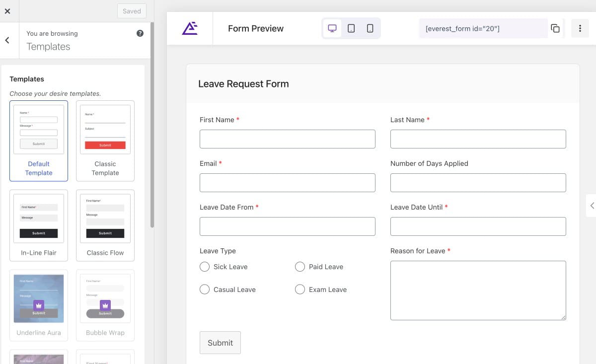Click the Templates section heading in panel
The image size is (596, 364).
pyautogui.click(x=27, y=79)
